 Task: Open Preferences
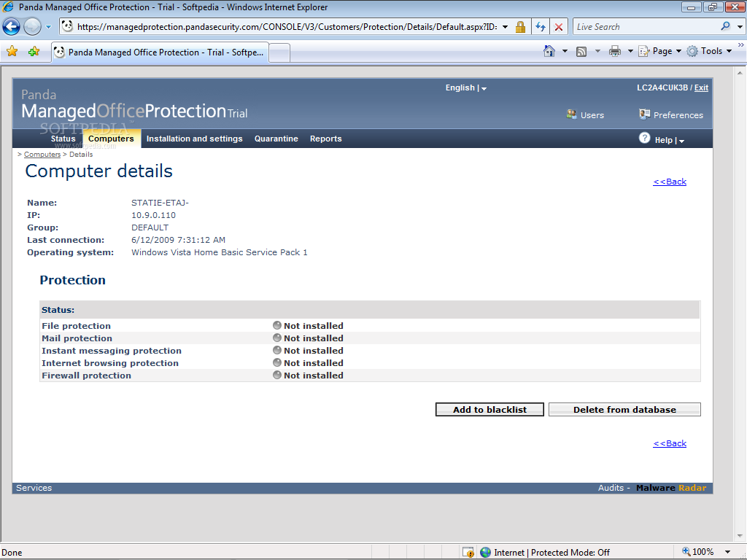coord(671,114)
